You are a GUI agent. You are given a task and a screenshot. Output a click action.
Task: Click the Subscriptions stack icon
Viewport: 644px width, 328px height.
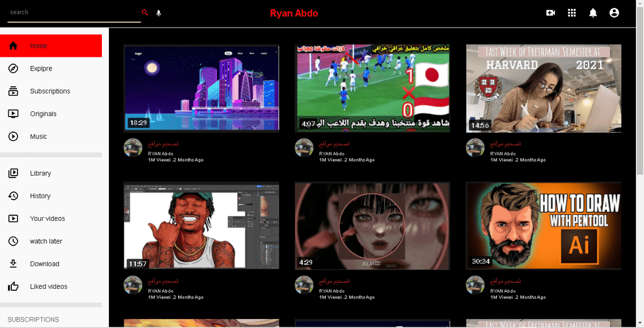click(x=13, y=91)
